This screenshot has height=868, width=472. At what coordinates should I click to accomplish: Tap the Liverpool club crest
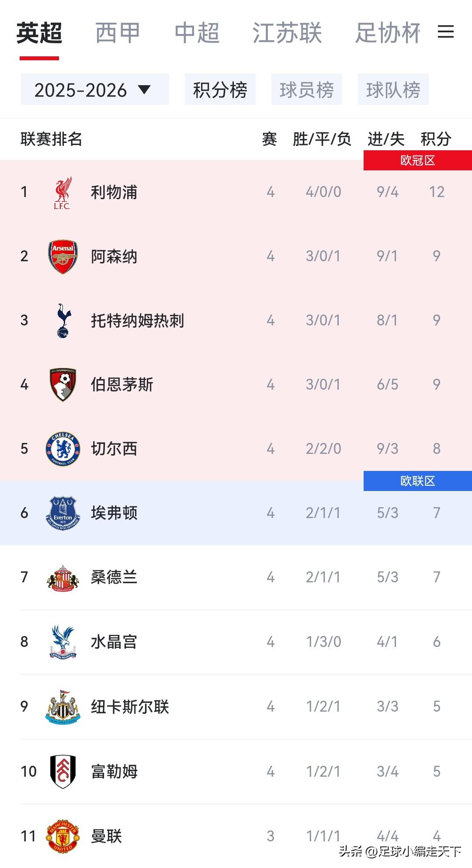point(62,193)
